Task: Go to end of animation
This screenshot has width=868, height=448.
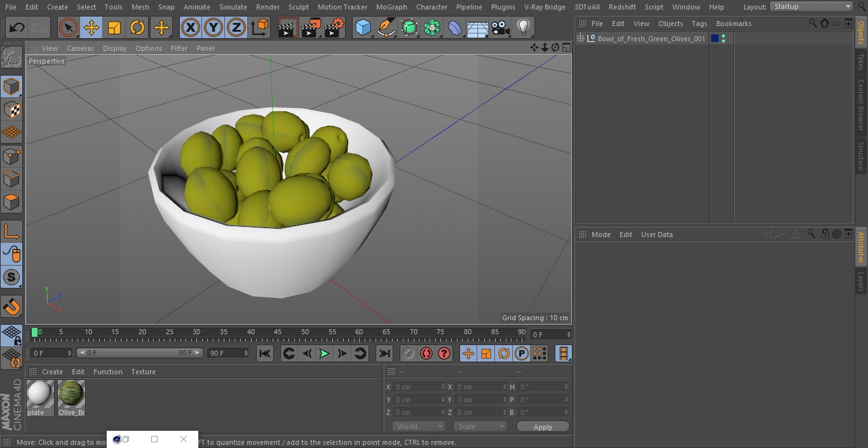Action: tap(384, 353)
